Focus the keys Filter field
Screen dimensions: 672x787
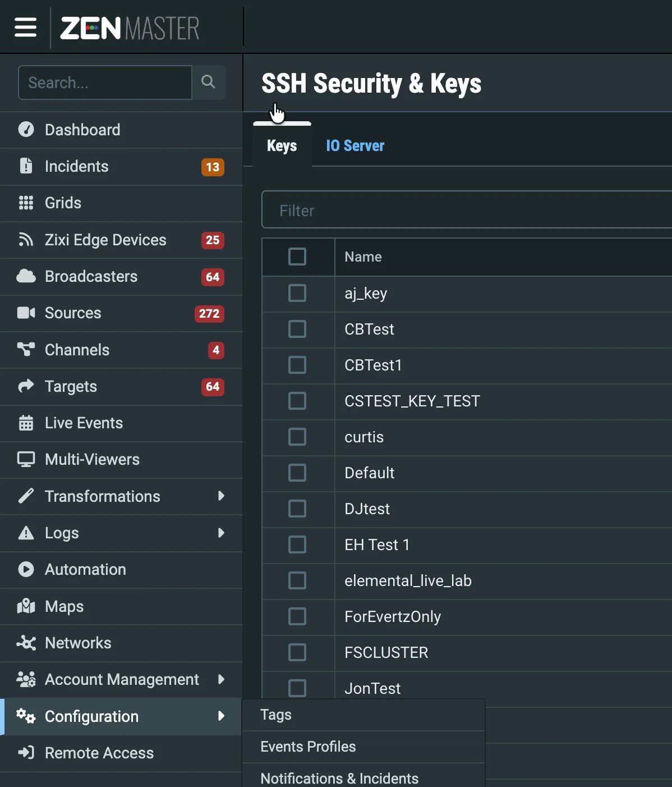pyautogui.click(x=467, y=210)
